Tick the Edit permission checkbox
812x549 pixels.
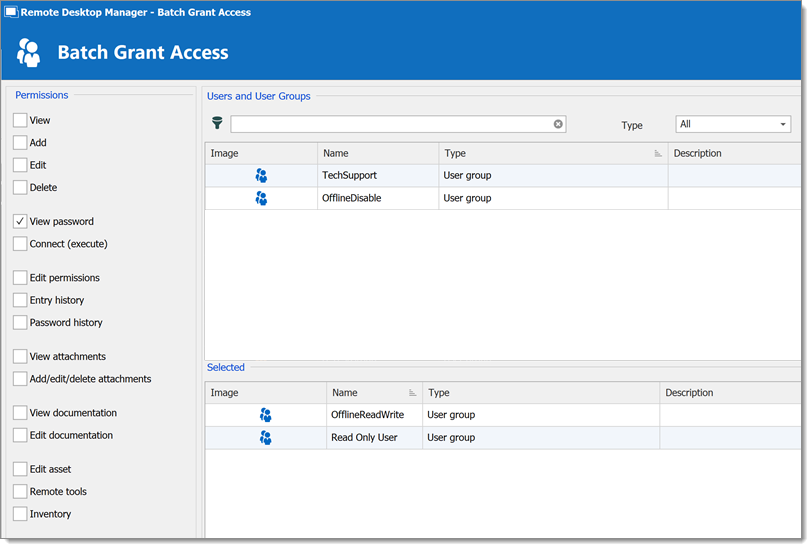pos(20,165)
